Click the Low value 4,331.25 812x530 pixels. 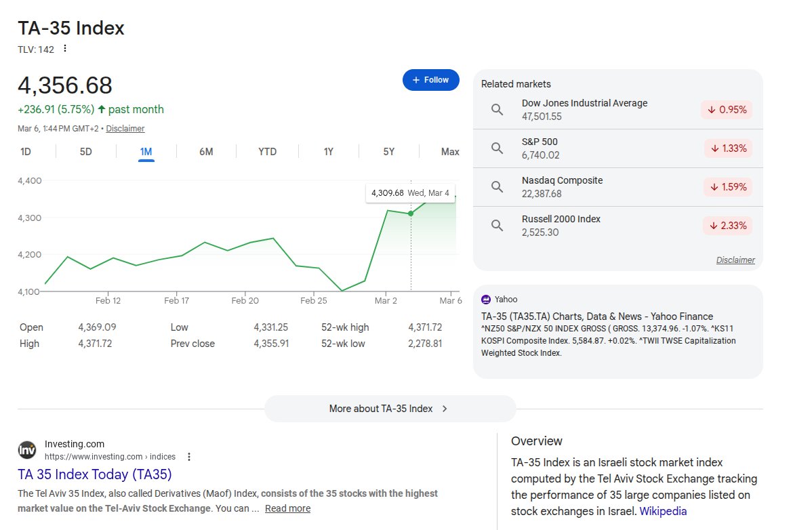coord(271,327)
